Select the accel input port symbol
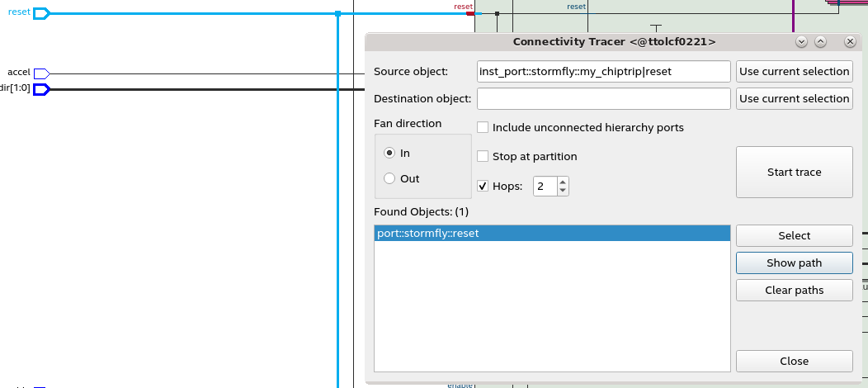This screenshot has height=388, width=868. coord(41,73)
